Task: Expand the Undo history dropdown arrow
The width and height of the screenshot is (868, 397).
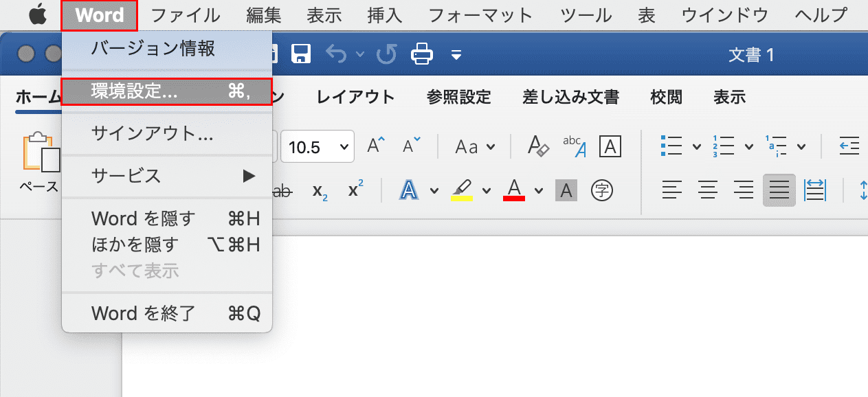Action: (x=359, y=54)
